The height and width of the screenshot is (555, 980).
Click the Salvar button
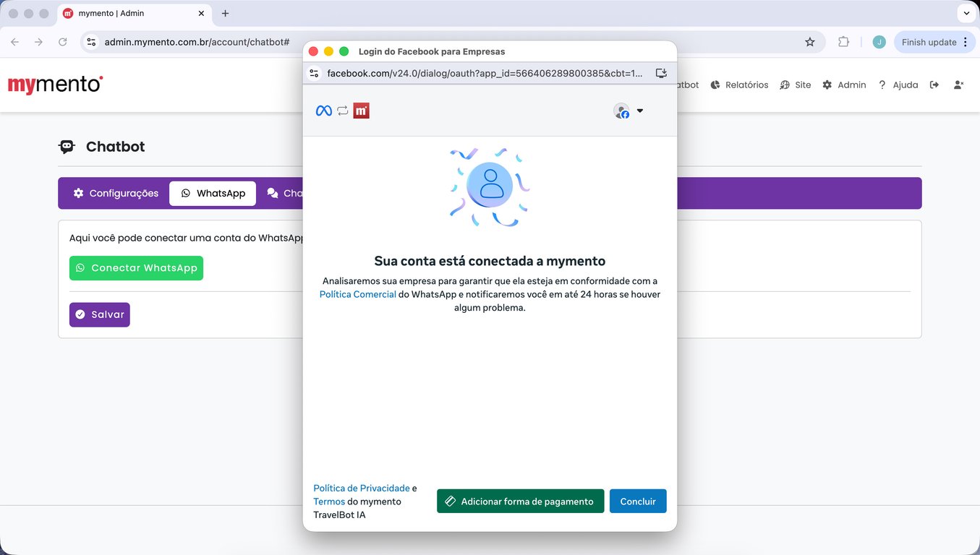[x=100, y=314]
